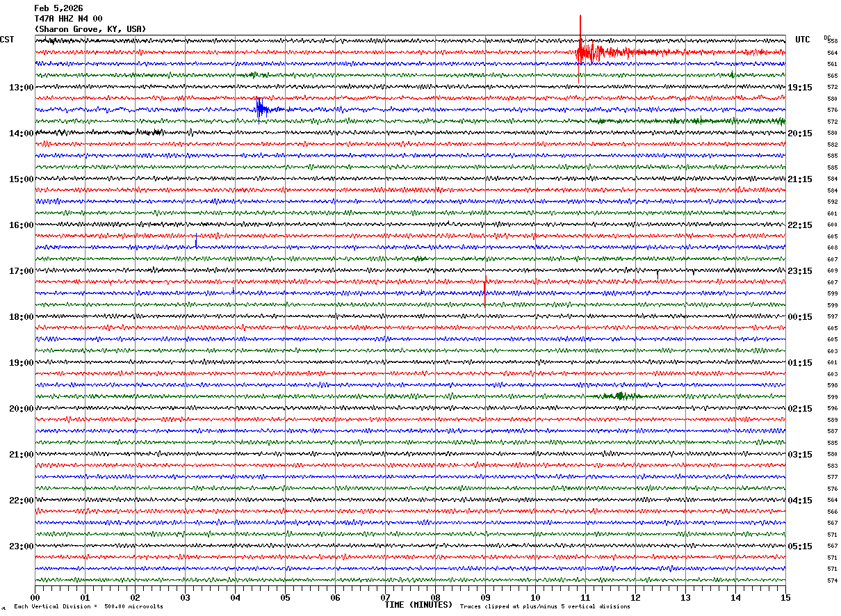
Task: Click the '04:15' UTC time label
Action: pos(800,501)
